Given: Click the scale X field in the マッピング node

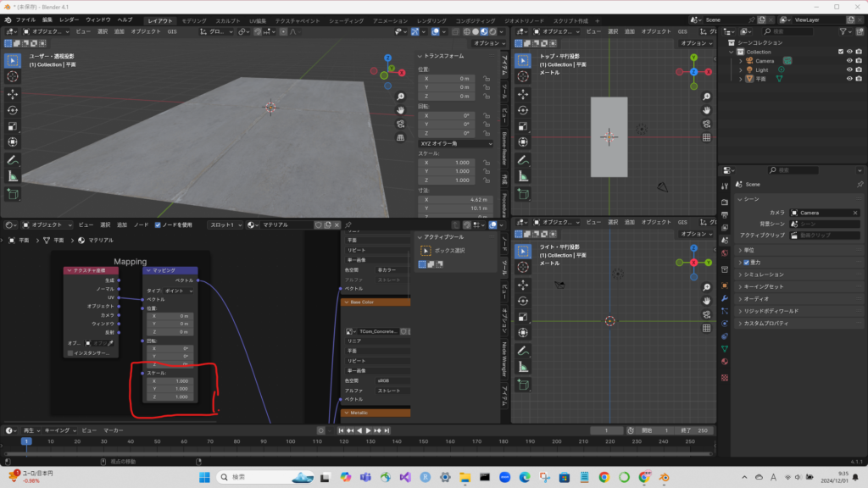Looking at the screenshot, I should [x=170, y=381].
